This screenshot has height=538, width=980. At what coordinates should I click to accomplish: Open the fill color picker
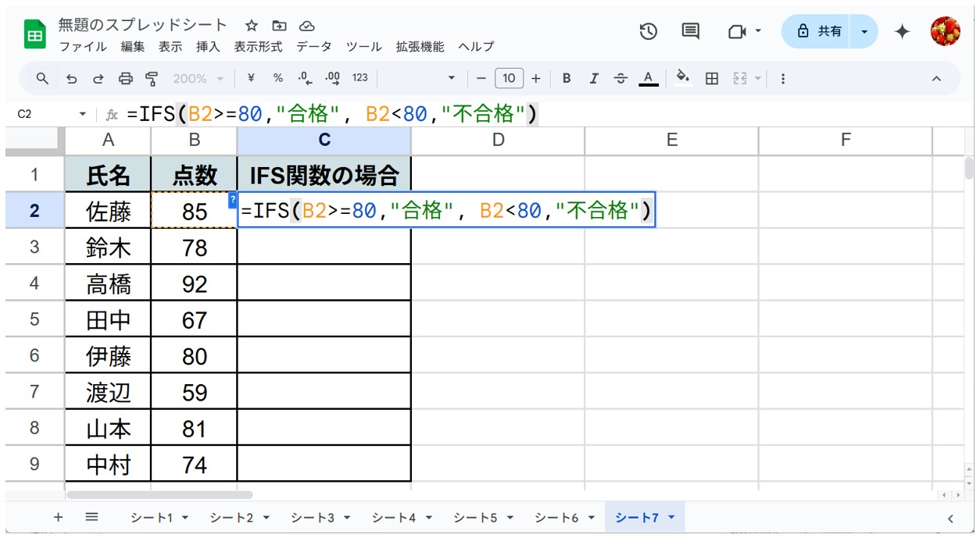[683, 78]
